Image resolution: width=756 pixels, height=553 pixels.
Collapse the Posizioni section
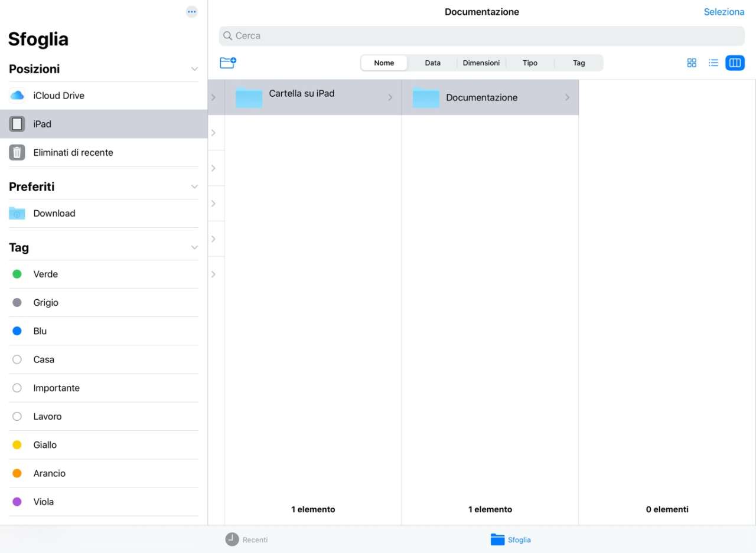[x=194, y=69]
